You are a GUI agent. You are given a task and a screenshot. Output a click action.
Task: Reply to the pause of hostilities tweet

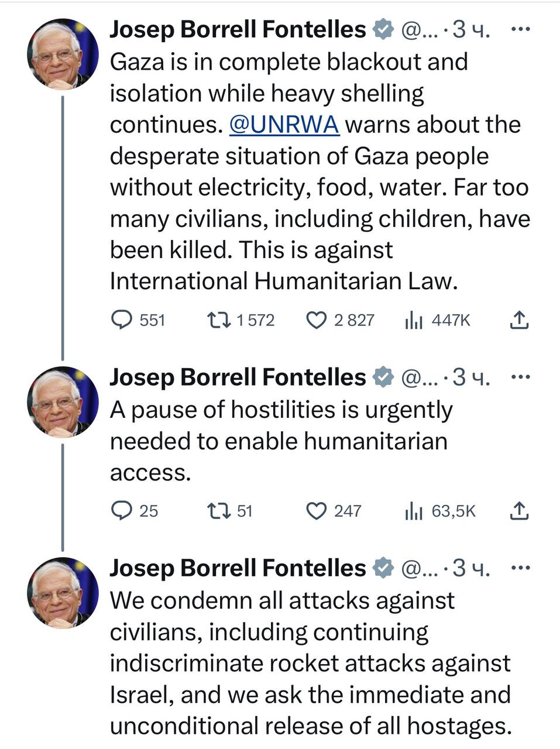click(x=122, y=511)
